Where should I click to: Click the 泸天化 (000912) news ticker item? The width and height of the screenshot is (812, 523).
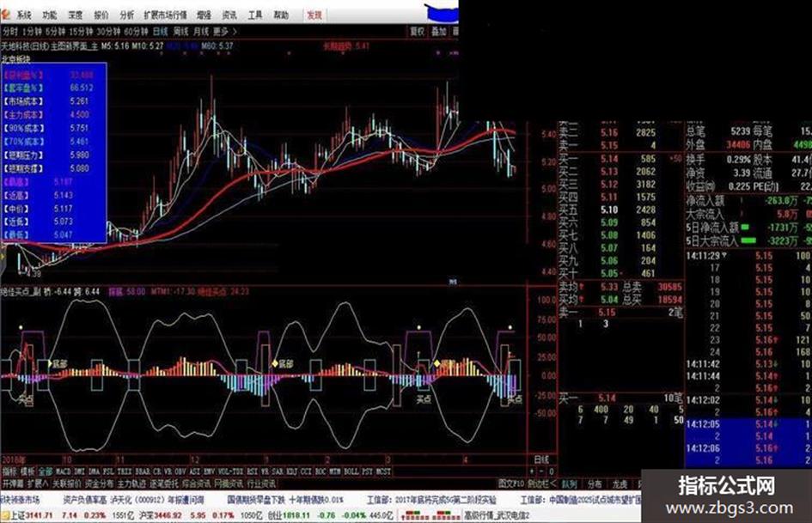click(158, 500)
